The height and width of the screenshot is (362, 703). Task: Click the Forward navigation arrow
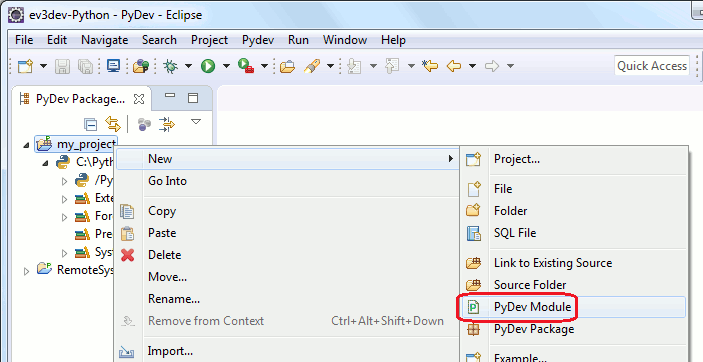point(492,66)
